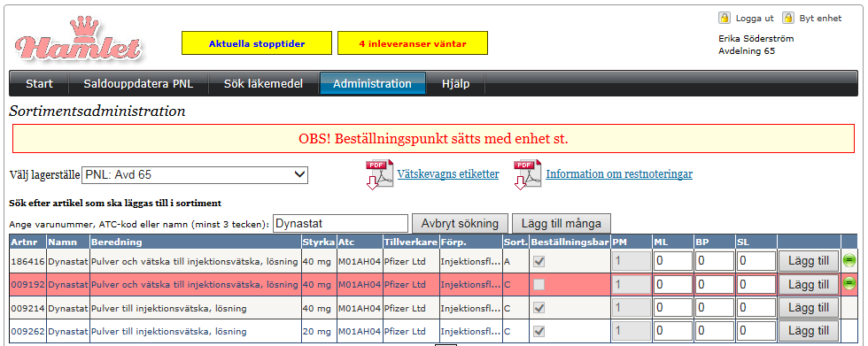Click Lägg till for article 009192
This screenshot has height=346, width=868.
coord(809,285)
